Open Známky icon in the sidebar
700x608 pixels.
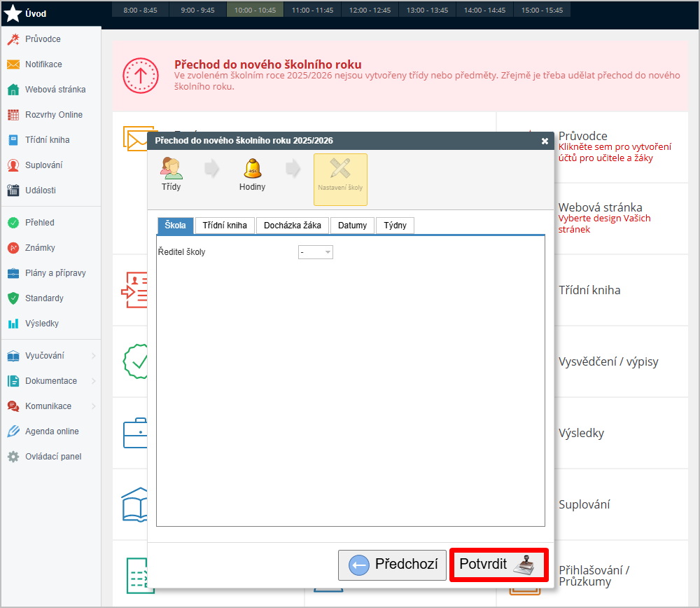click(x=13, y=248)
